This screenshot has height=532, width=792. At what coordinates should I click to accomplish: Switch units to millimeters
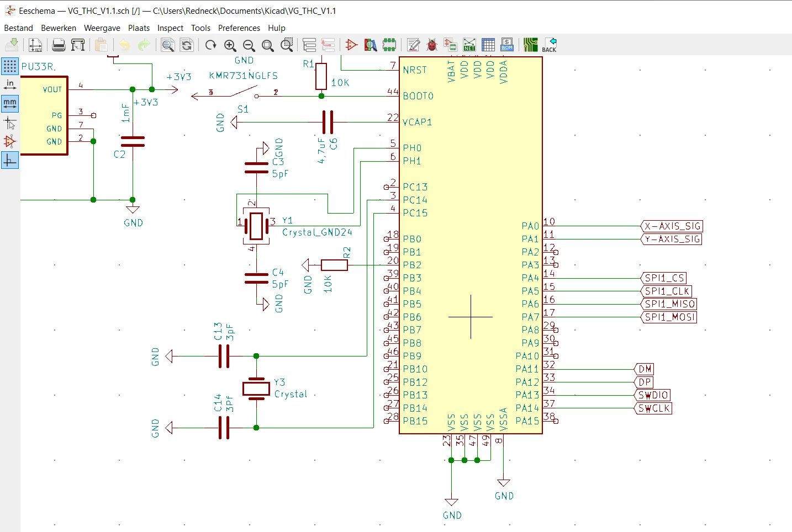10,103
